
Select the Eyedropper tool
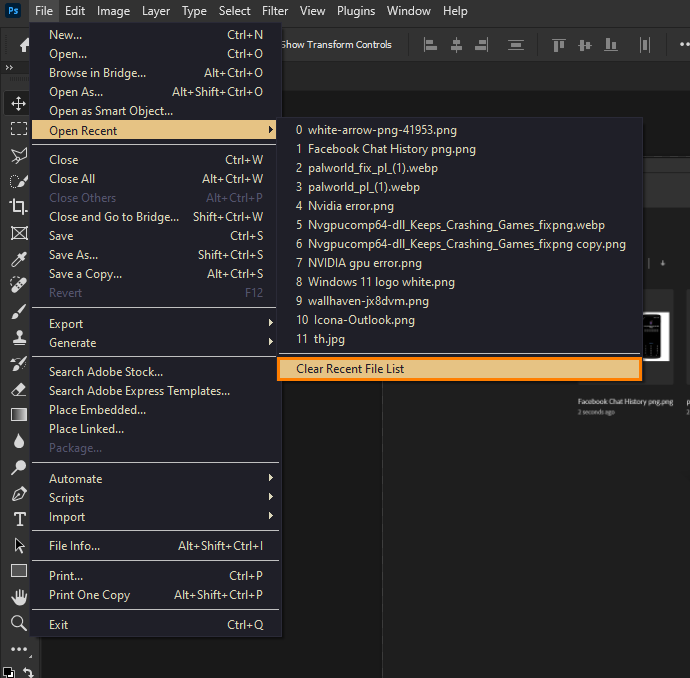[x=18, y=259]
